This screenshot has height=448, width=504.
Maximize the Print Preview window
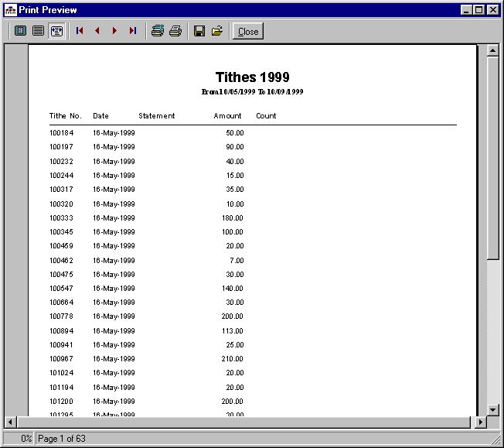click(x=478, y=10)
